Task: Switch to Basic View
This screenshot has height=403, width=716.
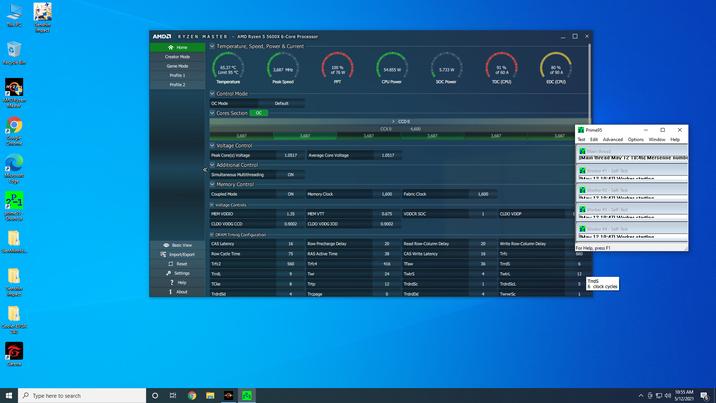Action: [177, 245]
